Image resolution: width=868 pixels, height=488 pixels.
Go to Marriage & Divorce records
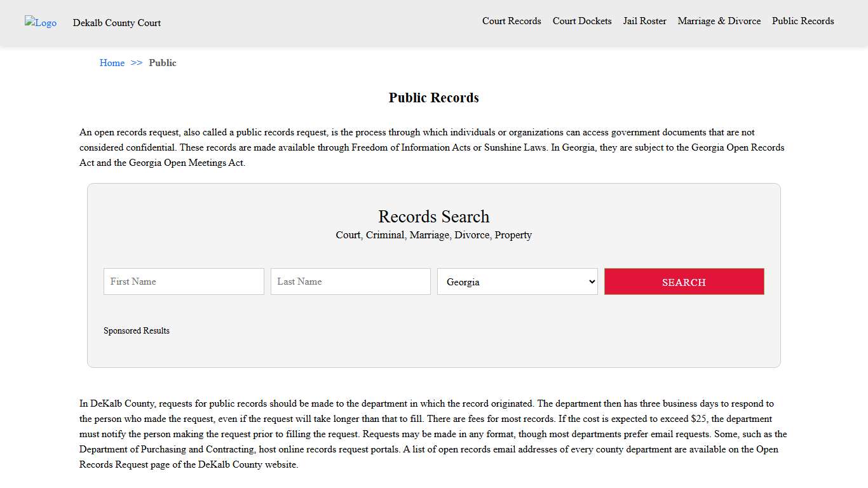(719, 21)
